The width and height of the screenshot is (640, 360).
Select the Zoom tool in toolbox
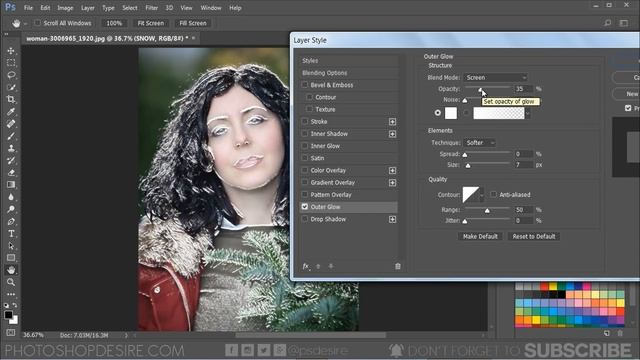point(11,282)
